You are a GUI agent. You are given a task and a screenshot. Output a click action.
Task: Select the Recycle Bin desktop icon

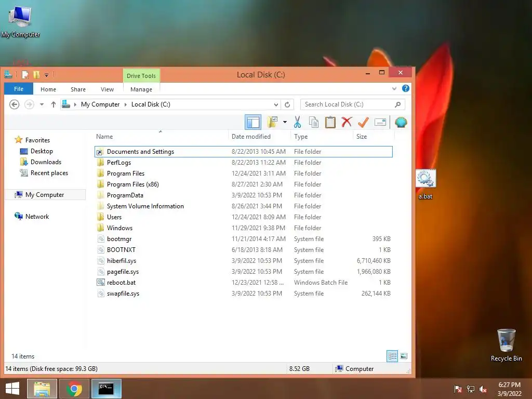click(506, 345)
